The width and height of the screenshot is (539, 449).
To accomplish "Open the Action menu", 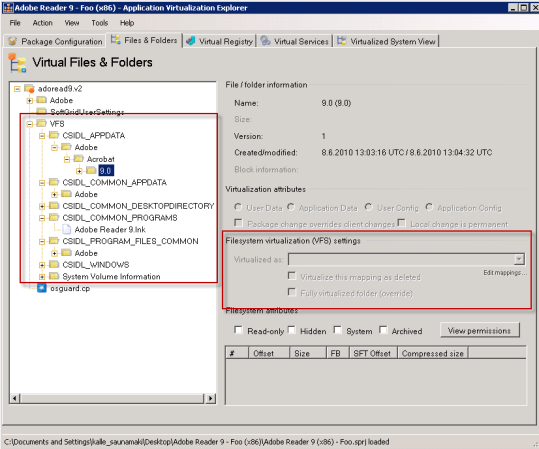I will coord(42,23).
